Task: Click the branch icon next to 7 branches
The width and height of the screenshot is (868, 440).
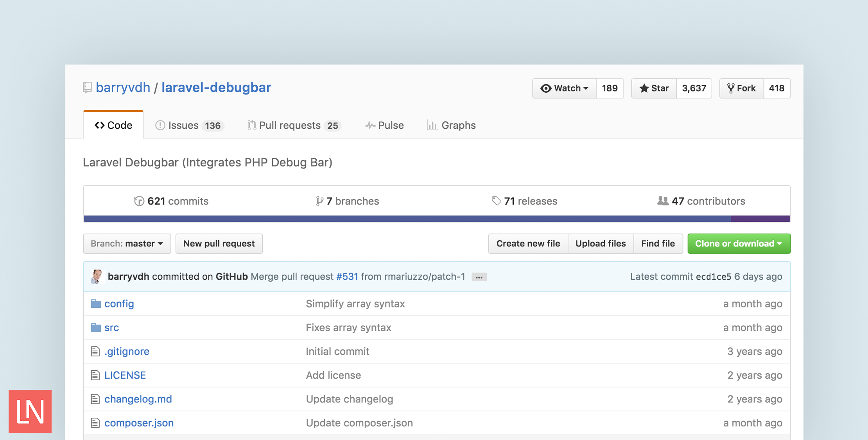Action: 319,201
